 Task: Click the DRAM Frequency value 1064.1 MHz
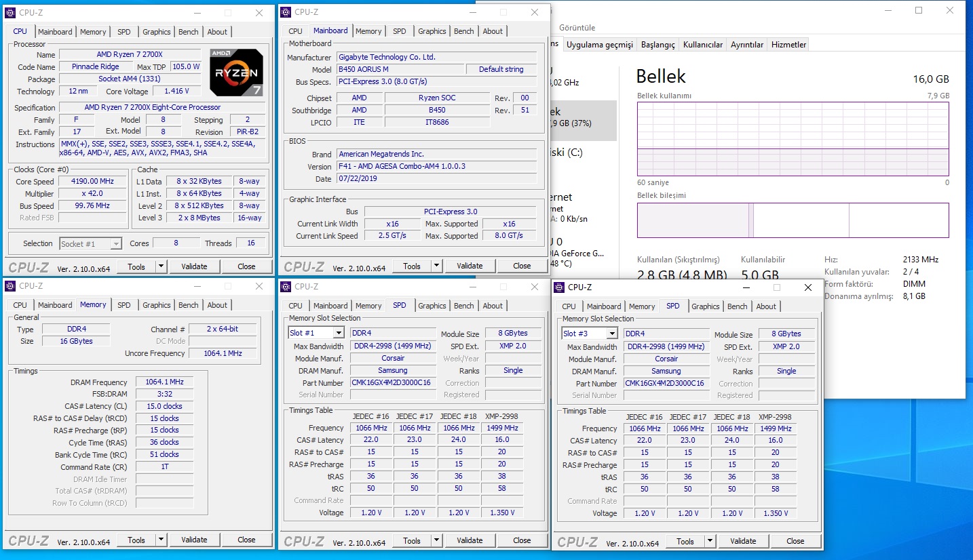pyautogui.click(x=164, y=382)
